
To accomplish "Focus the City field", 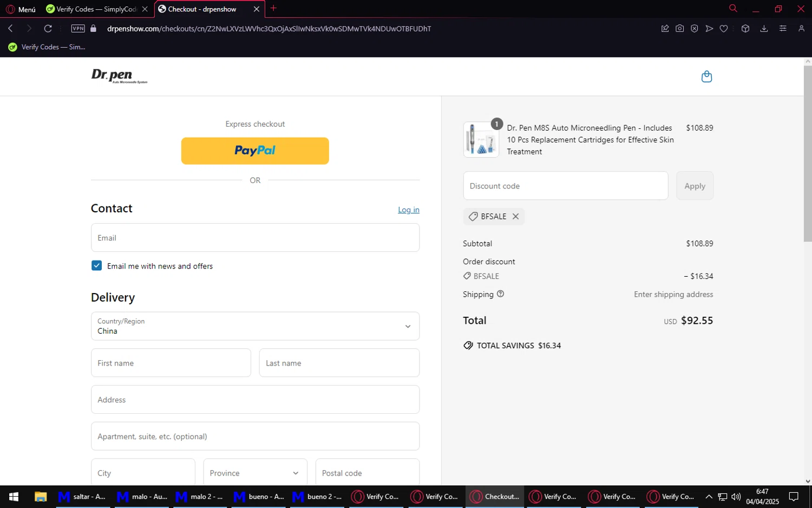I will [143, 473].
